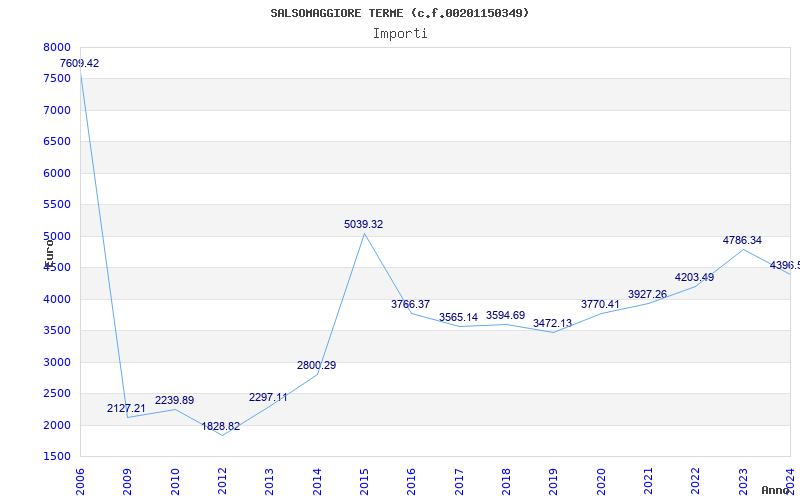This screenshot has height=500, width=800.
Task: Click x-axis year label 2022
Action: point(695,482)
